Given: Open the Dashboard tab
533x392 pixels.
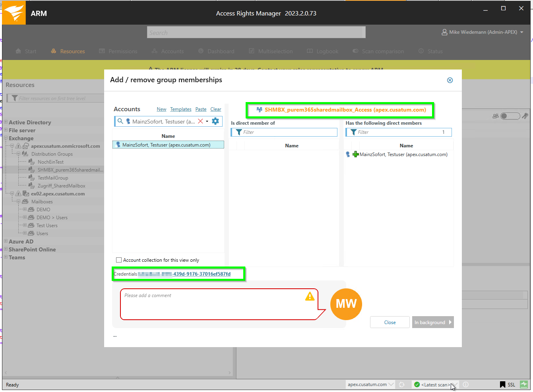Looking at the screenshot, I should point(216,51).
